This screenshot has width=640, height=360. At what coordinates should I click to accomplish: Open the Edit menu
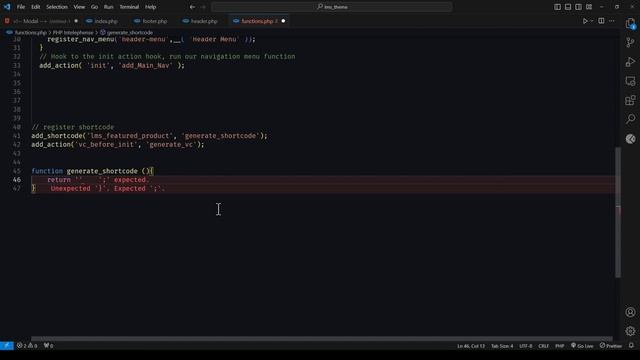coord(36,7)
